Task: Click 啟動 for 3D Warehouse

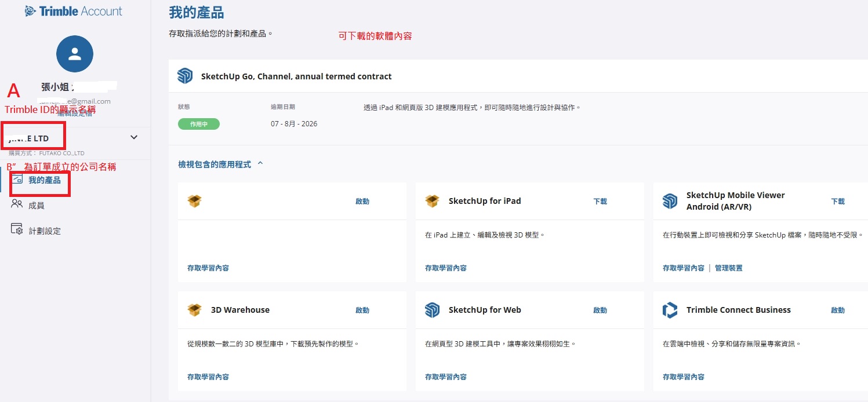Action: (362, 310)
